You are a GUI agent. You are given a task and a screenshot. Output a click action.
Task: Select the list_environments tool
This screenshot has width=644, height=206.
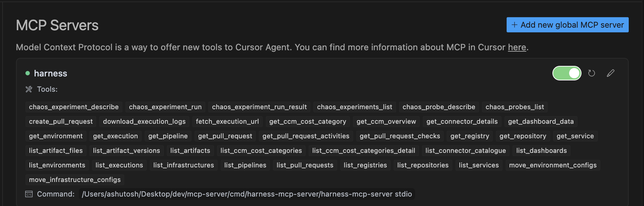click(57, 165)
